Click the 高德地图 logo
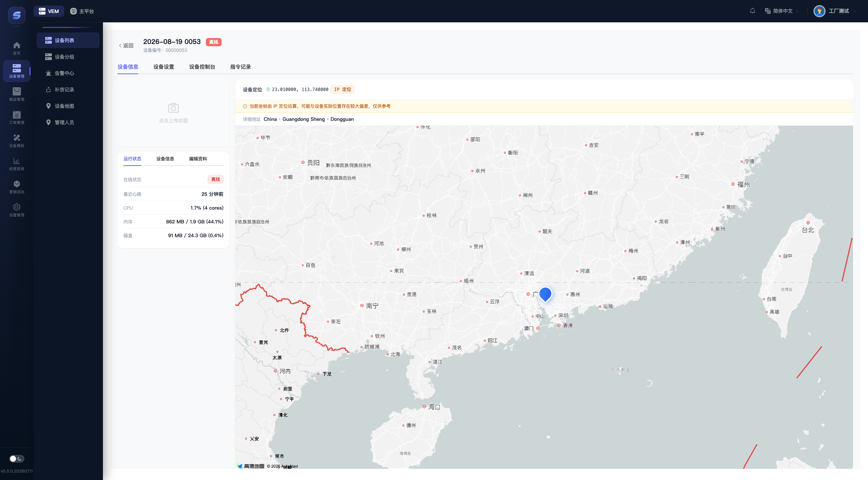This screenshot has height=480, width=868. [x=251, y=466]
